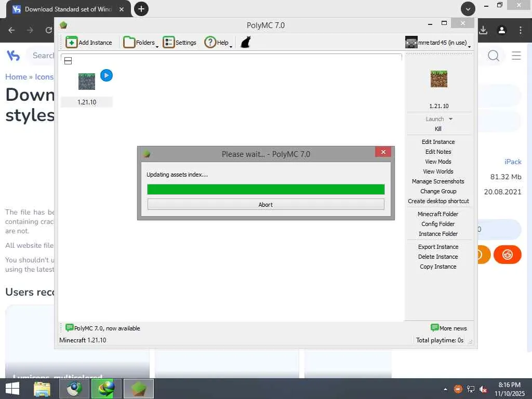Reload the browser page

tap(48, 30)
